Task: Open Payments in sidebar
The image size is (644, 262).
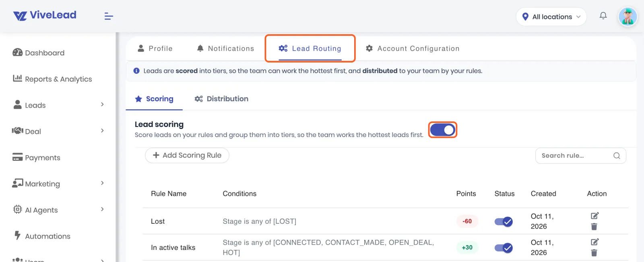Action: 37,158
